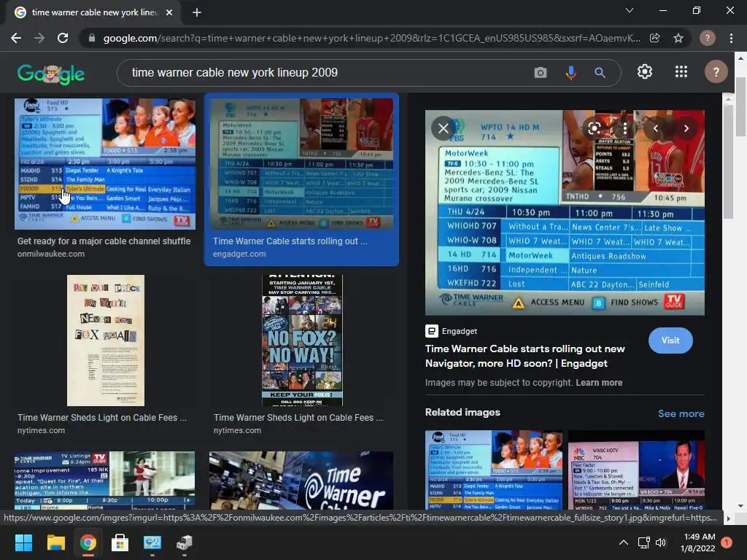Click onmilwaukee.com source text
Viewport: 747px width, 560px height.
coord(51,254)
